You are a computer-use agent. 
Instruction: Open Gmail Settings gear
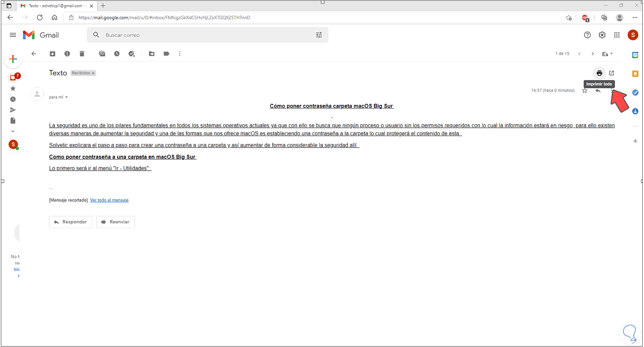[x=602, y=35]
